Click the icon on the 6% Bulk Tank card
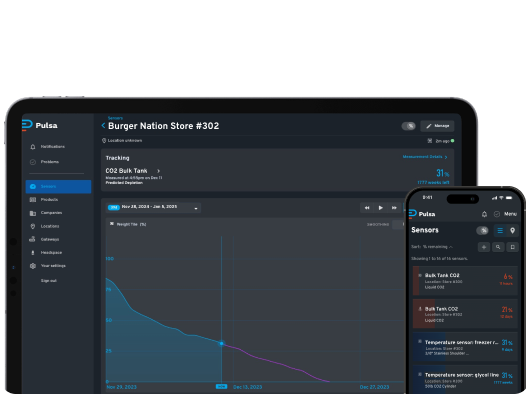The image size is (530, 395). 420,275
